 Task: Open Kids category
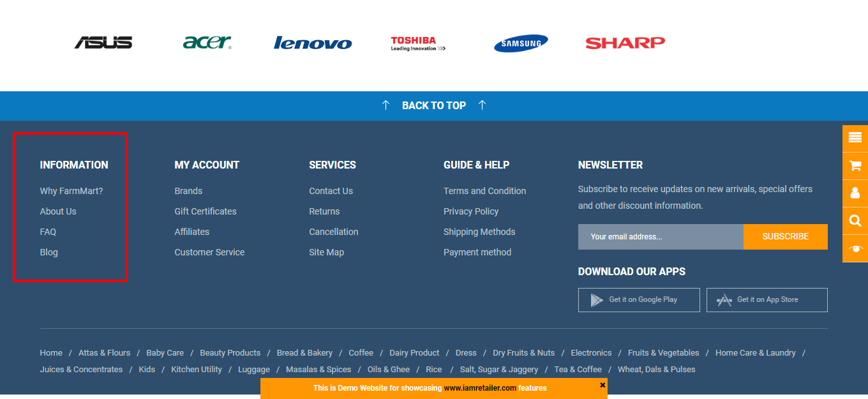[x=147, y=370]
